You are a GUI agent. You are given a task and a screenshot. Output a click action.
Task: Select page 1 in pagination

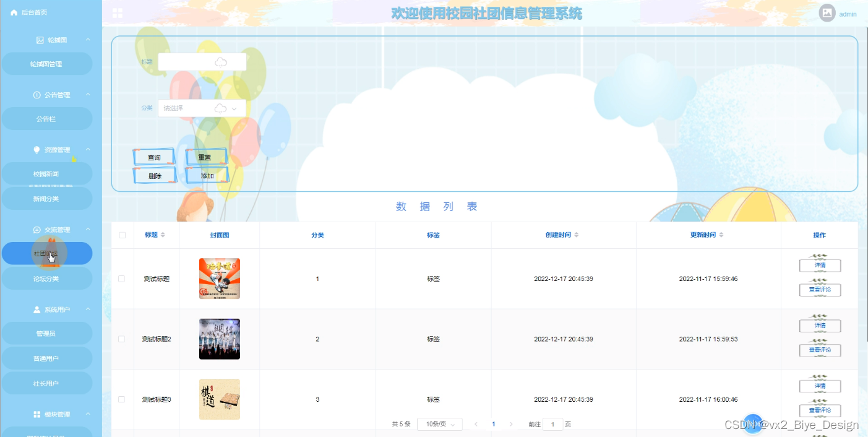click(x=494, y=424)
